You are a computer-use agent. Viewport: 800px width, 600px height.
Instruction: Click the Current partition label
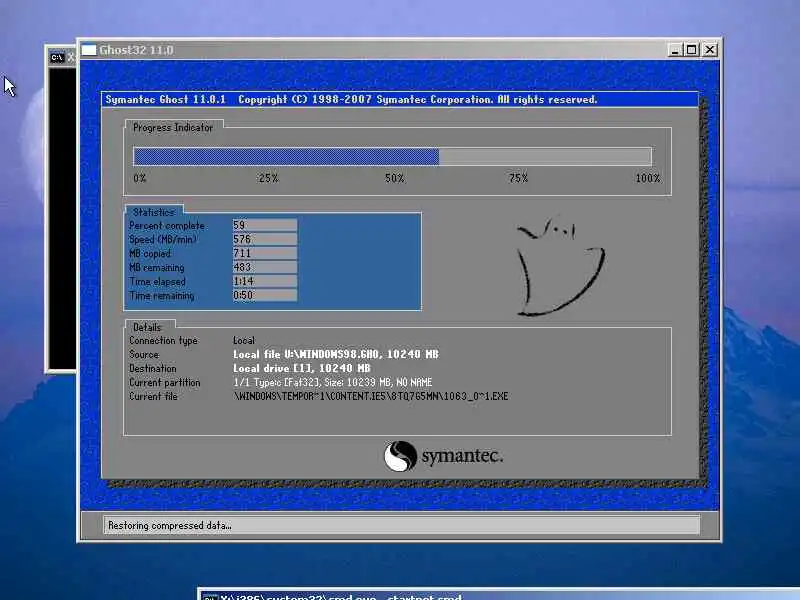click(164, 383)
